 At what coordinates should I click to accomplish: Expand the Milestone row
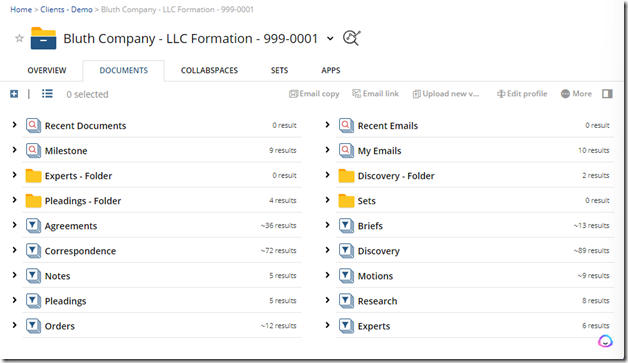click(x=14, y=150)
